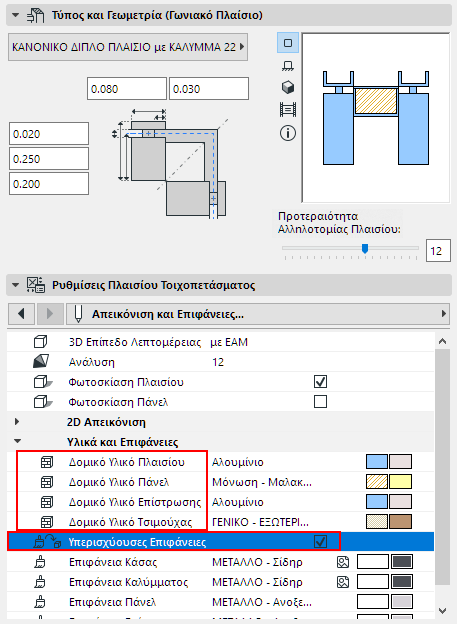Viewport: 457px width, 624px height.
Task: Open the Μόνωση - Μαλακ... material selector
Action: pyautogui.click(x=262, y=482)
